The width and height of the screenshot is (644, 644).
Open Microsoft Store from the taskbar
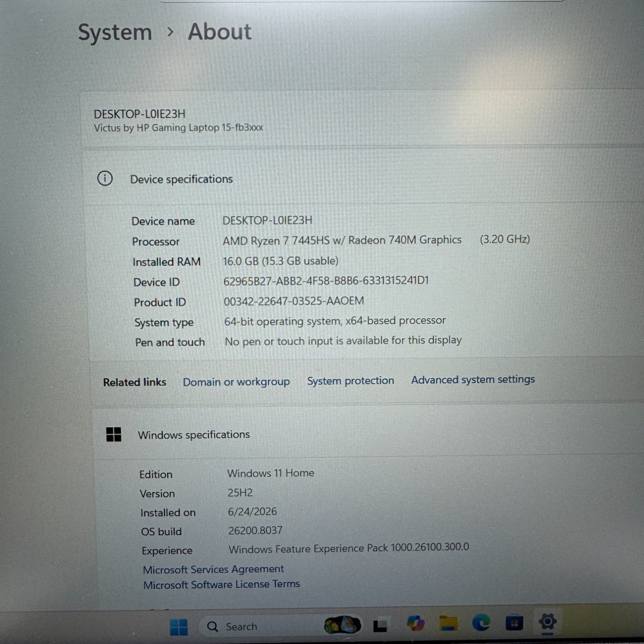tap(514, 623)
